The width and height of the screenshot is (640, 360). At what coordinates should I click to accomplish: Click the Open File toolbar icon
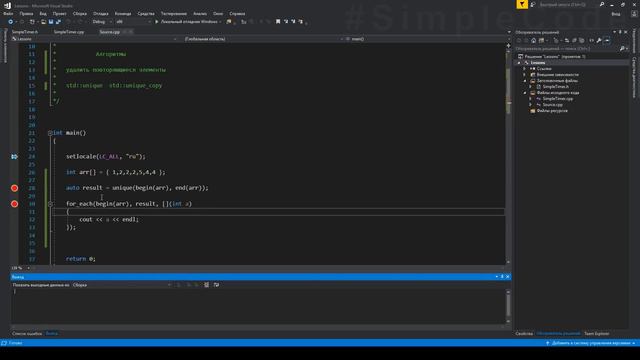tap(43, 22)
